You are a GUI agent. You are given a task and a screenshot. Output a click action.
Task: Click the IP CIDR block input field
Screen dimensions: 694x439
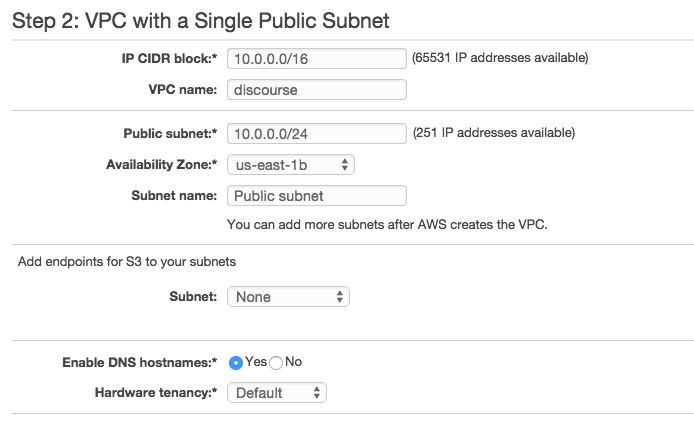316,58
